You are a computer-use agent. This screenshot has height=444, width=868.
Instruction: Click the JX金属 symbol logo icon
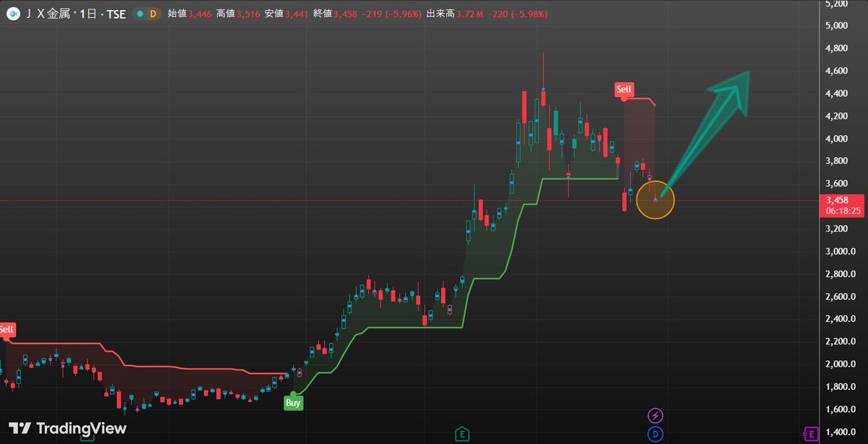click(x=14, y=14)
